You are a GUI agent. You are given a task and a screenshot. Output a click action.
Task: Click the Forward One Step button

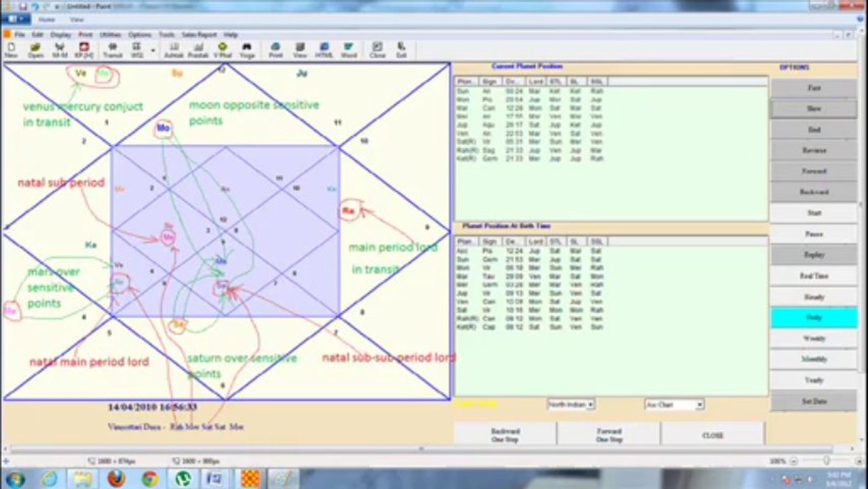point(609,435)
